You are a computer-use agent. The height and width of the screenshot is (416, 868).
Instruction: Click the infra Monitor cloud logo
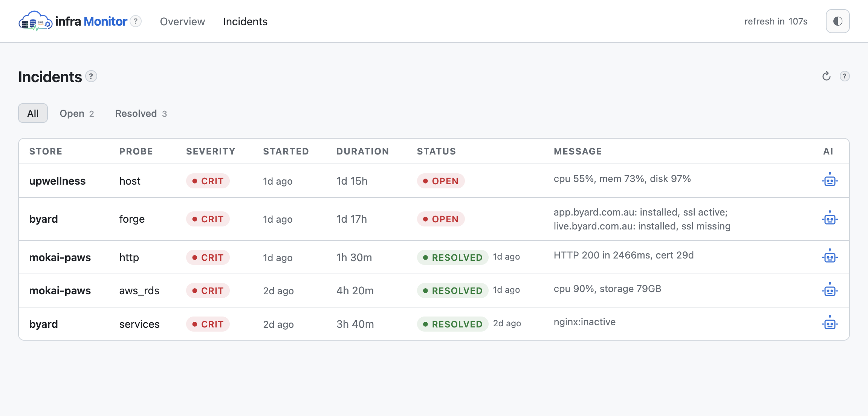pos(35,21)
